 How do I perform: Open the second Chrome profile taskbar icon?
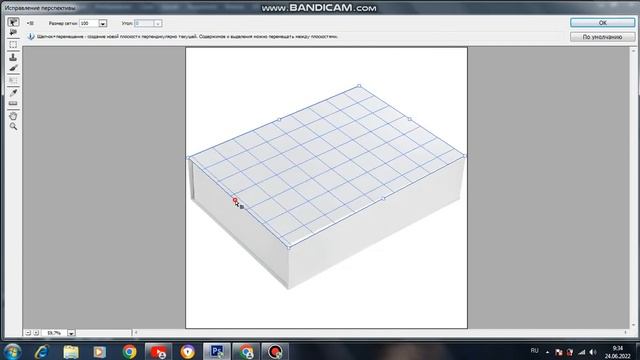(246, 351)
